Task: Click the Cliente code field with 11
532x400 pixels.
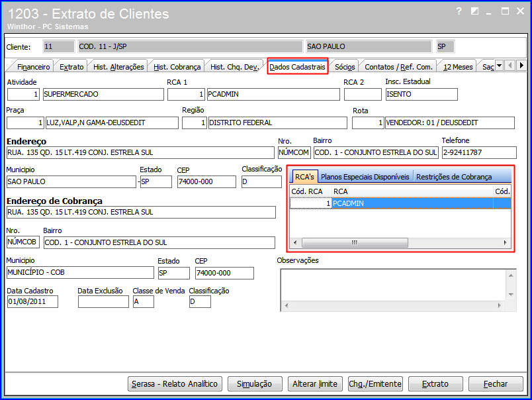Action: click(x=59, y=46)
